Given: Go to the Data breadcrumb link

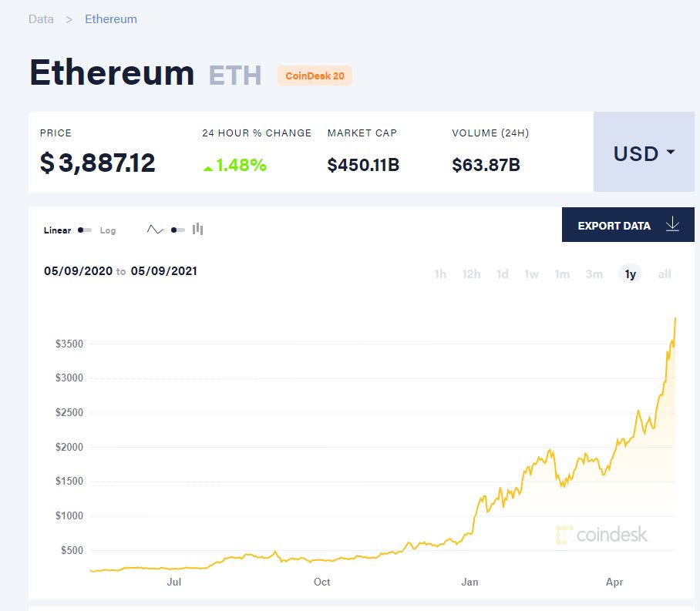Looking at the screenshot, I should (41, 19).
